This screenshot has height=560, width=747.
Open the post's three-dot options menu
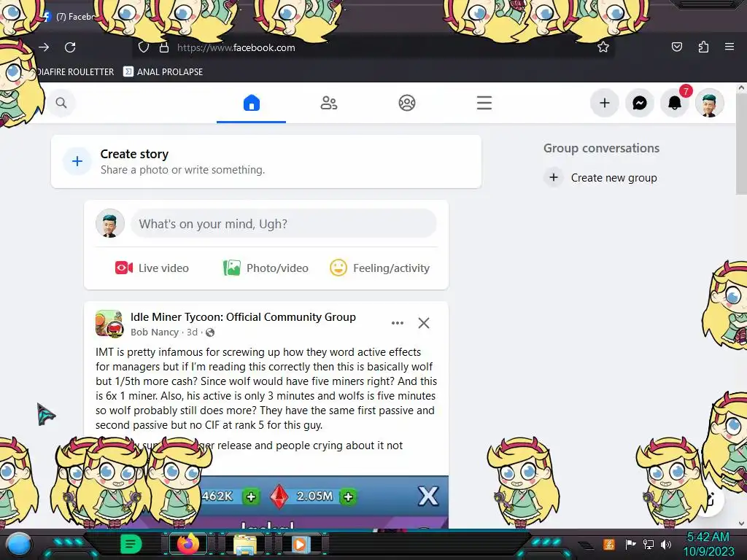pos(398,323)
